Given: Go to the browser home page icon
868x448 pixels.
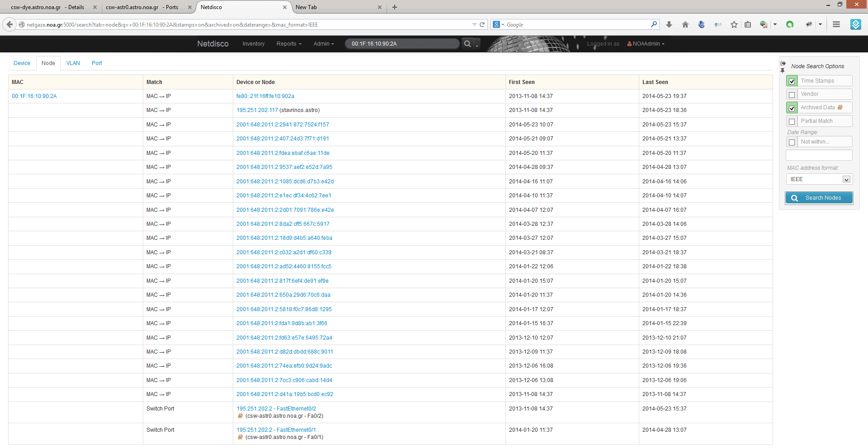Looking at the screenshot, I should click(685, 24).
